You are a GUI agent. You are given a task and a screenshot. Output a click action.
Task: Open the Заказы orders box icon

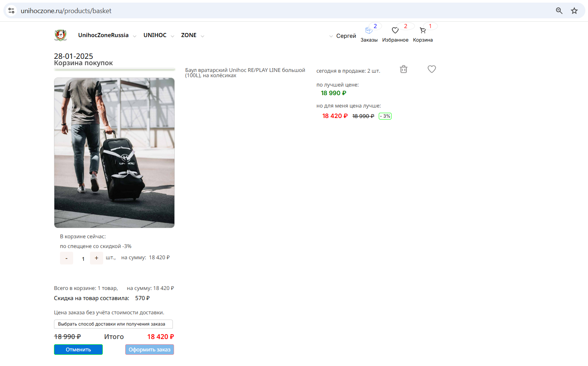[x=369, y=30]
